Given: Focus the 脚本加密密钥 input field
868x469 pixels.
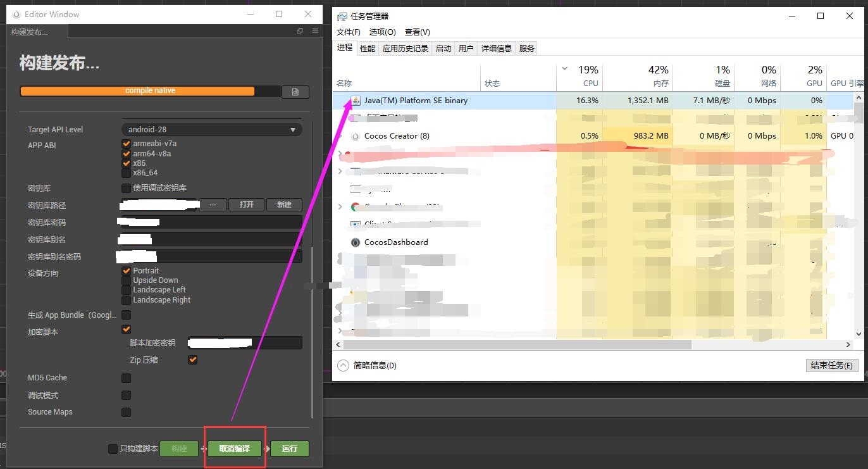Looking at the screenshot, I should click(x=245, y=343).
